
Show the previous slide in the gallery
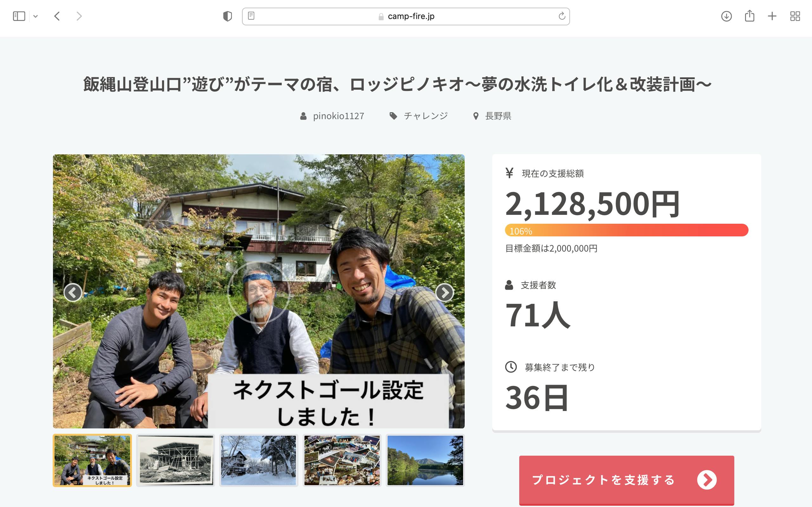tap(73, 292)
